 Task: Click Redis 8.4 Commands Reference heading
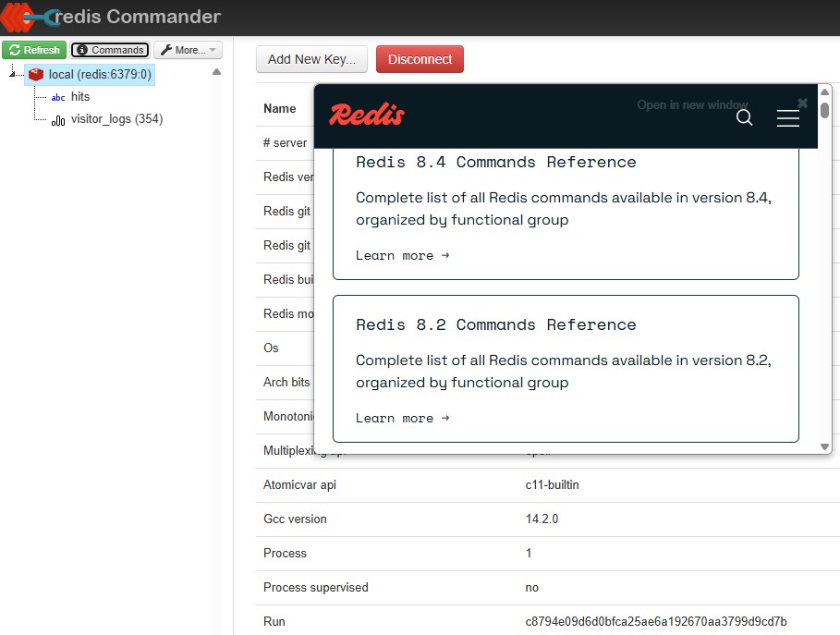tap(496, 162)
